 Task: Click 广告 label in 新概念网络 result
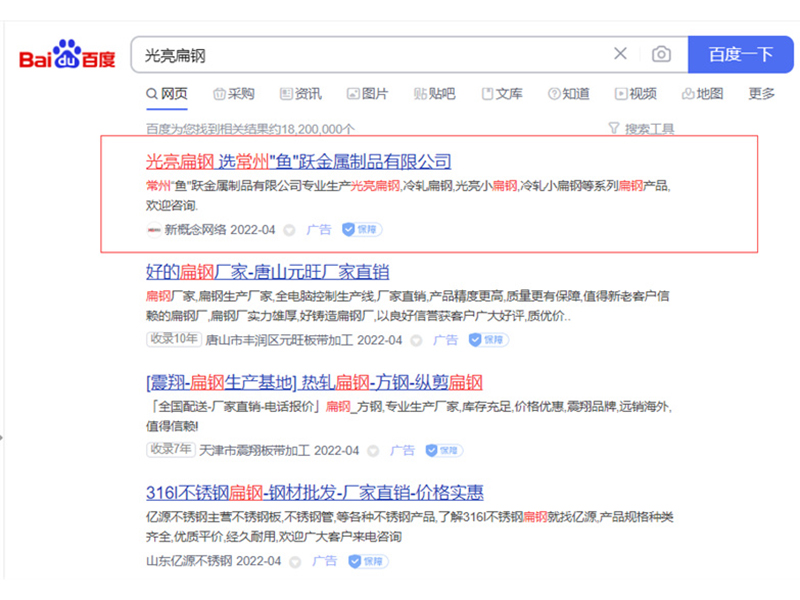coord(319,230)
